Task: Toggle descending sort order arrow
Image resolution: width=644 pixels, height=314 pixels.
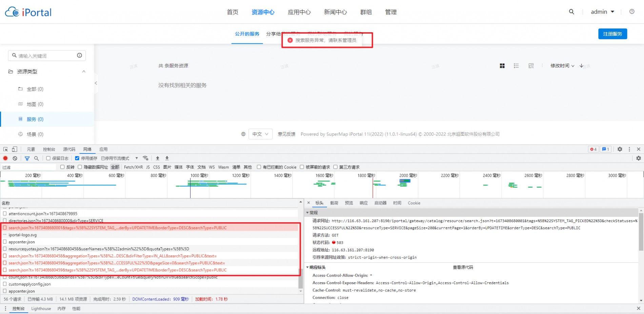Action: (x=581, y=66)
